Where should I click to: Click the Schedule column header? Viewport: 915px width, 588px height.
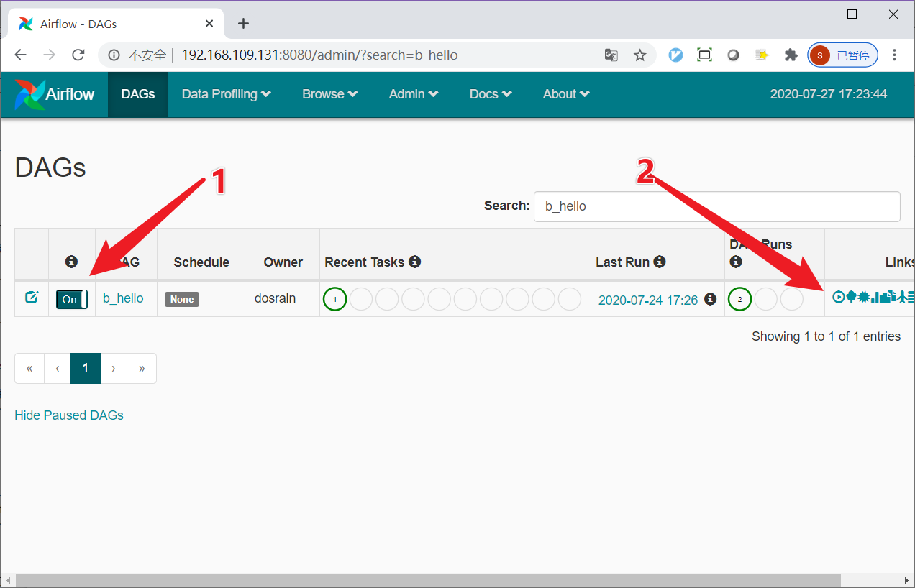coord(201,262)
